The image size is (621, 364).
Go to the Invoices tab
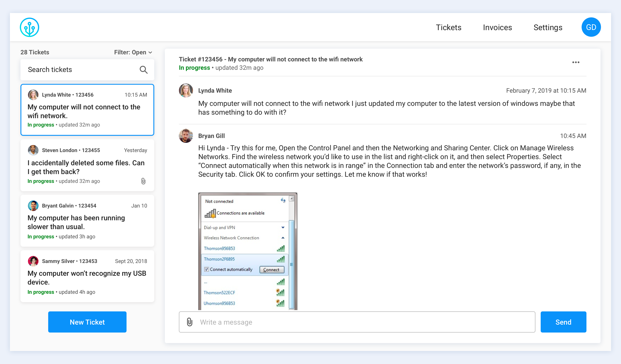pyautogui.click(x=497, y=27)
